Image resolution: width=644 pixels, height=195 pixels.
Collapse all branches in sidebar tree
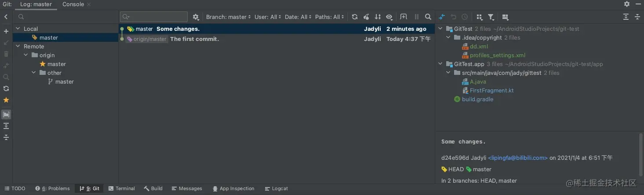pyautogui.click(x=6, y=137)
